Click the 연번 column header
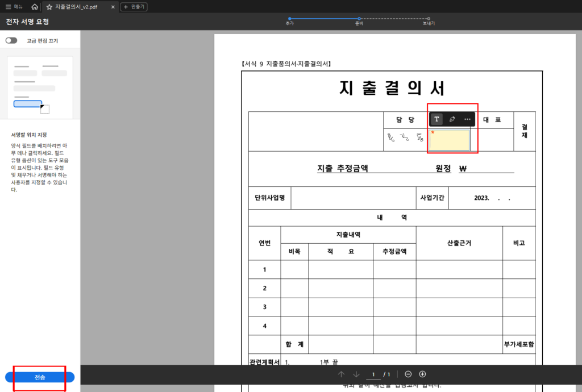Image resolution: width=582 pixels, height=392 pixels. 265,243
